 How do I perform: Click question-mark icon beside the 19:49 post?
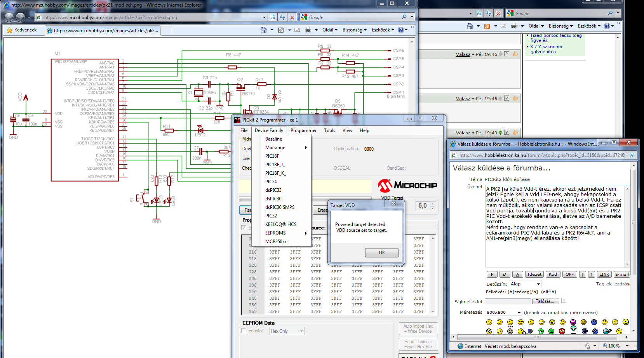(506, 132)
